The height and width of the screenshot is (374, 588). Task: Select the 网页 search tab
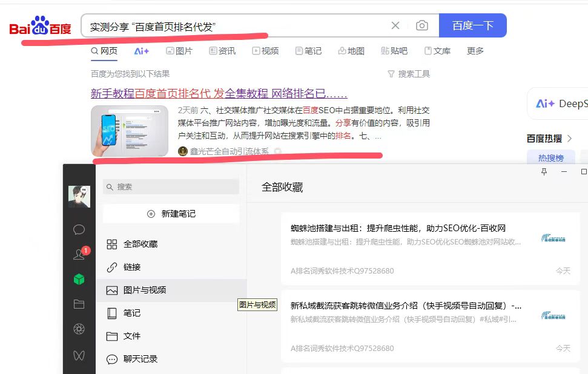point(104,51)
